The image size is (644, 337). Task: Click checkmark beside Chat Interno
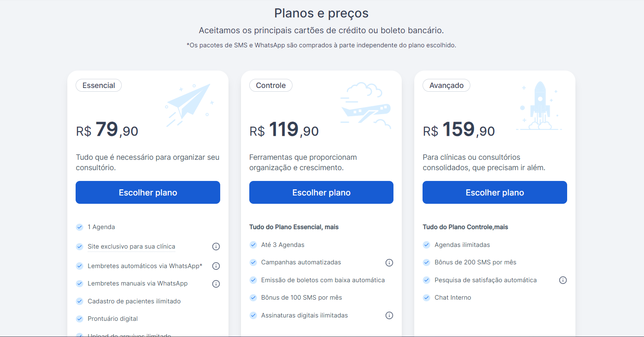[426, 298]
